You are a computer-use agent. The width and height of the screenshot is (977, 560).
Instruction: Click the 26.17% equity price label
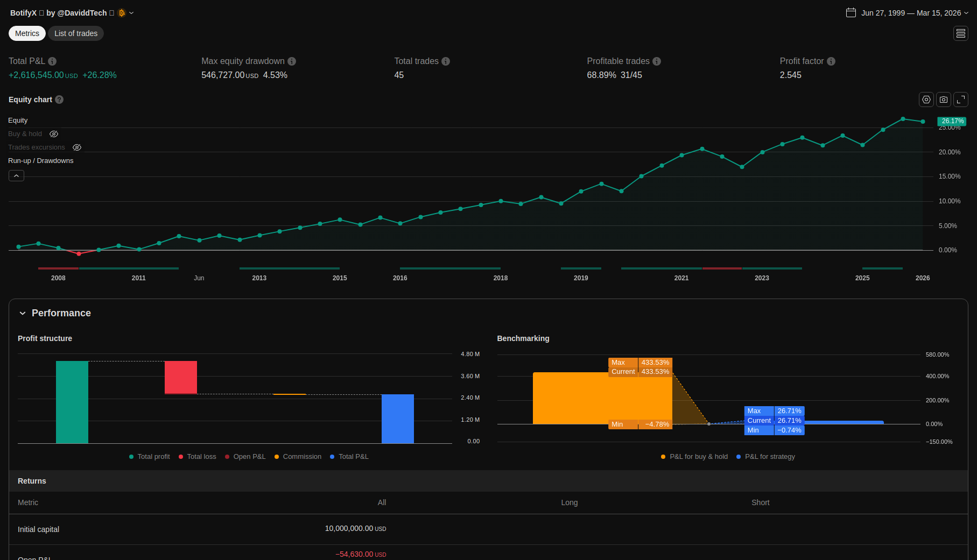pyautogui.click(x=952, y=121)
